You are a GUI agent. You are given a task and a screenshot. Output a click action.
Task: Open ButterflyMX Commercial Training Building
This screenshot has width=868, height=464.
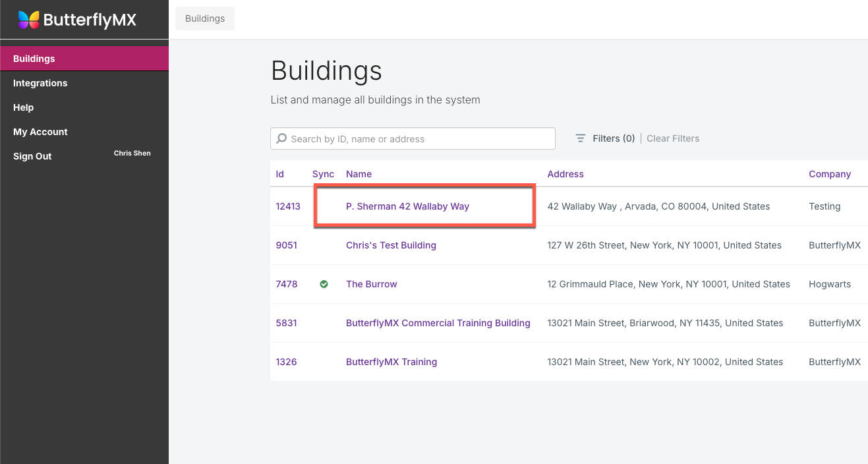click(438, 323)
